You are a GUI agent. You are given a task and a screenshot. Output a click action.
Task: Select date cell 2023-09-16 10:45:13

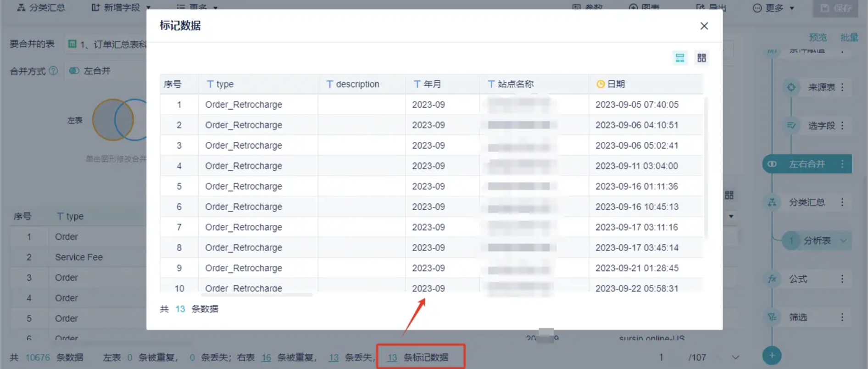(x=637, y=207)
